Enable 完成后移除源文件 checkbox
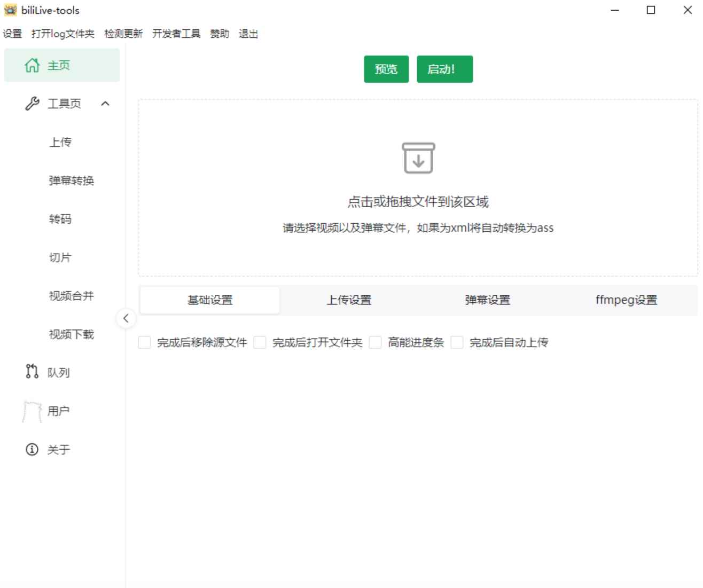The width and height of the screenshot is (703, 588). point(144,342)
